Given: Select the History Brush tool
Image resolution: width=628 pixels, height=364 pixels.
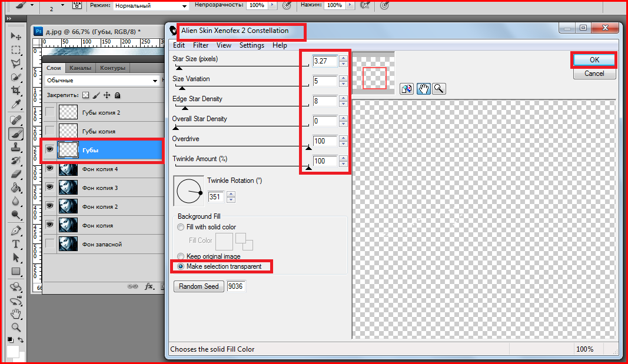Looking at the screenshot, I should point(16,161).
